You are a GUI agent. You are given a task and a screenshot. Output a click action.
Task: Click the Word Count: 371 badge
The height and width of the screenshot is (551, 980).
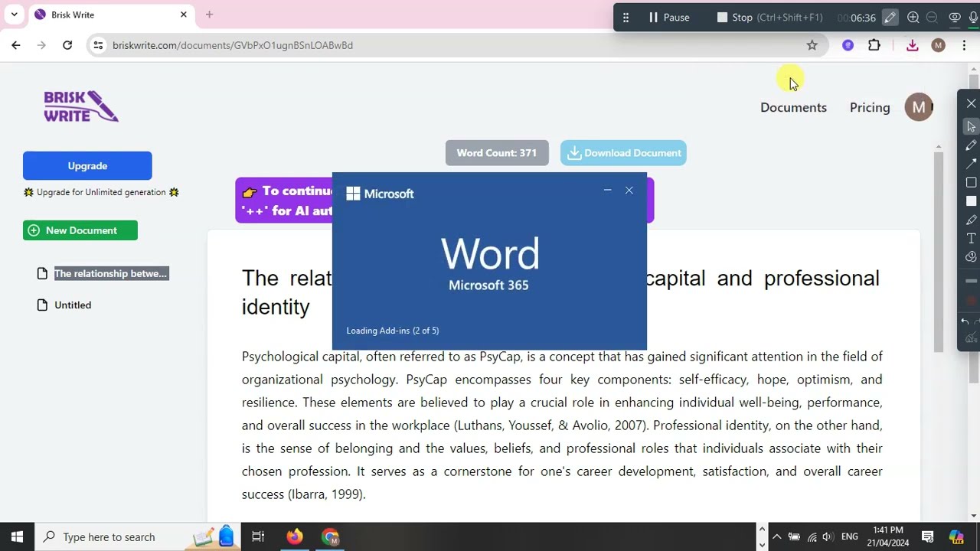497,152
